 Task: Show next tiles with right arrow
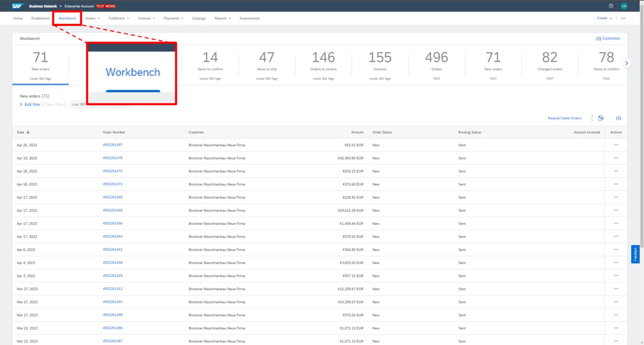tap(627, 63)
